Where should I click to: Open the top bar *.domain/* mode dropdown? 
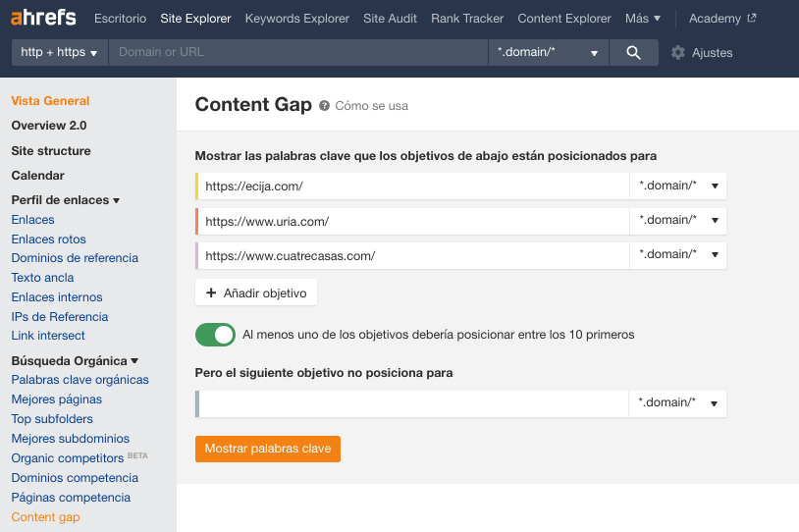pyautogui.click(x=548, y=52)
